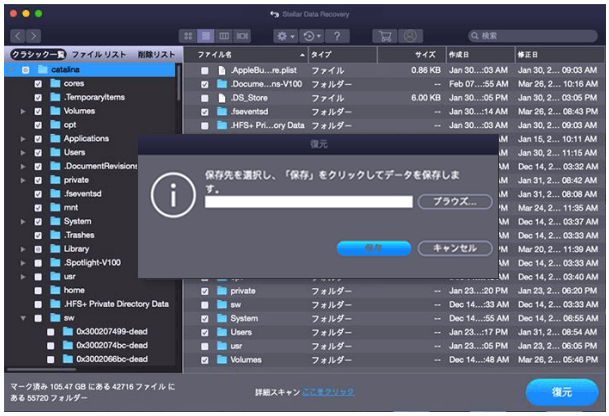Open the shopping cart purchase icon

pyautogui.click(x=385, y=36)
